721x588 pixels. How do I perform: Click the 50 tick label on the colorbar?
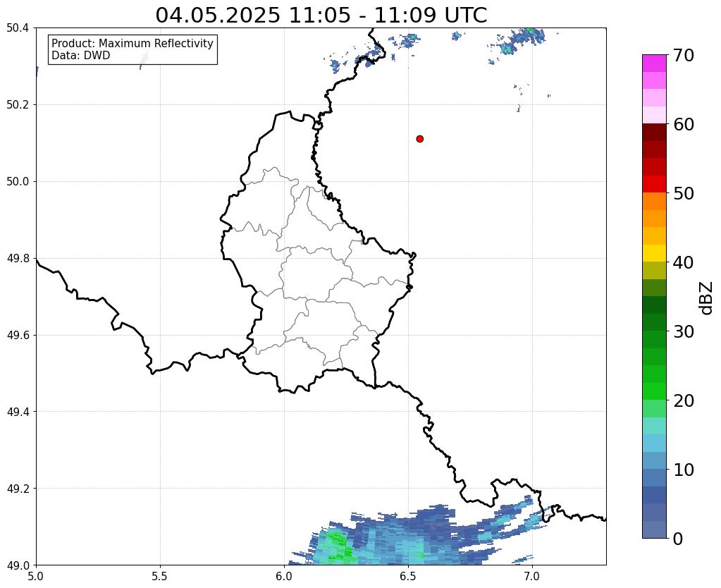pyautogui.click(x=683, y=193)
